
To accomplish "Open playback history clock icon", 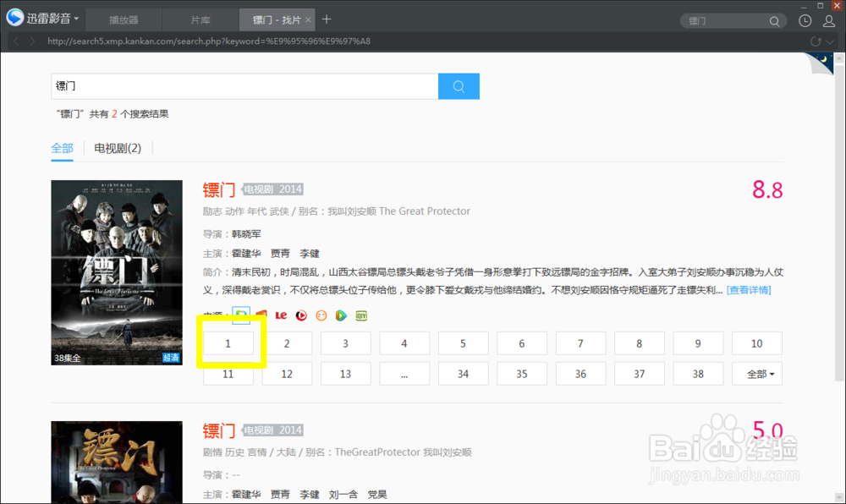I will point(805,21).
